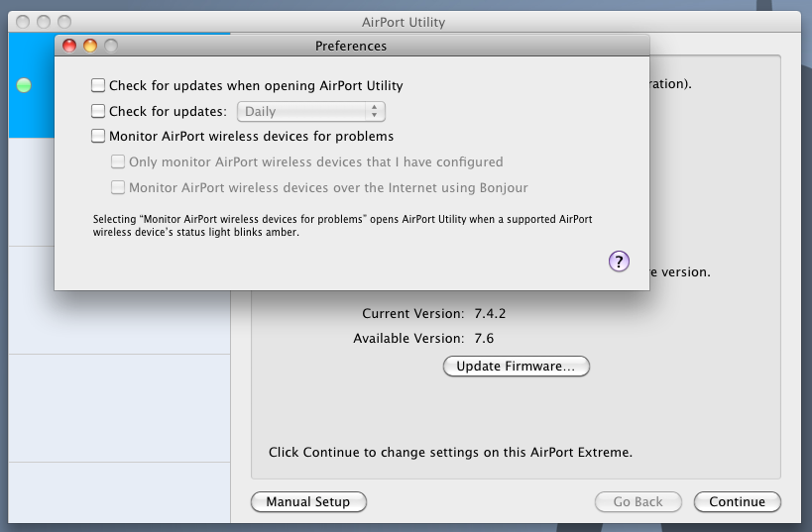Click the Update Firmware... button
The width and height of the screenshot is (812, 532).
516,367
